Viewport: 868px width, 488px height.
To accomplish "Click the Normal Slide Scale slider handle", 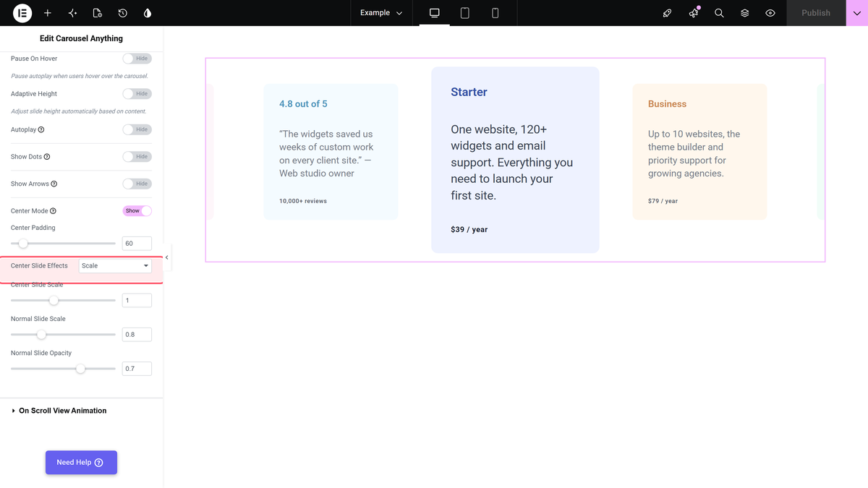I will tap(41, 335).
